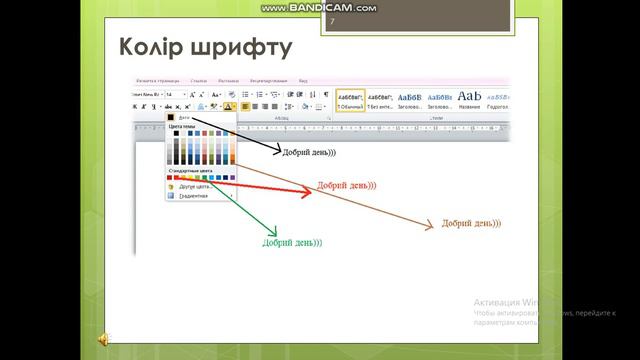Open the Review ribbon tab

click(269, 81)
